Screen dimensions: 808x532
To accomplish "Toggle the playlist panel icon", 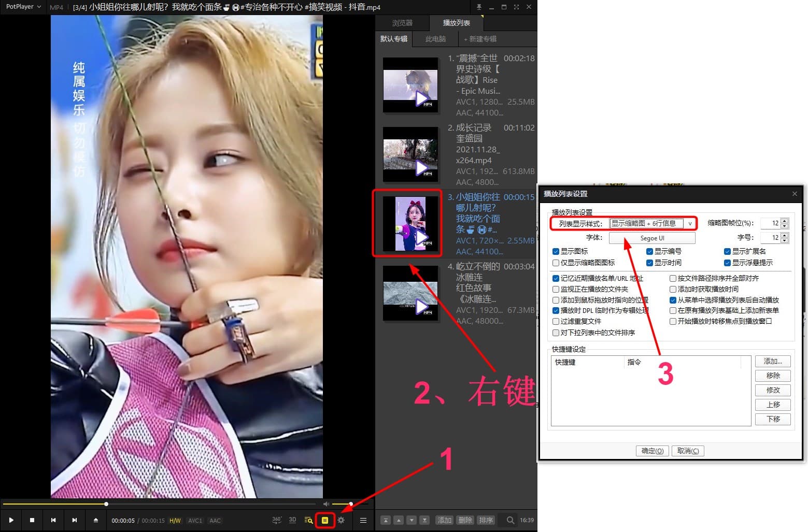I will point(325,520).
